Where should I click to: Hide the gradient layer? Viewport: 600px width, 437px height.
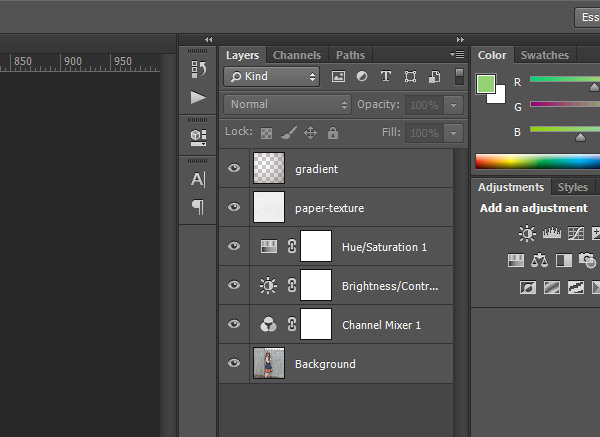pos(234,169)
